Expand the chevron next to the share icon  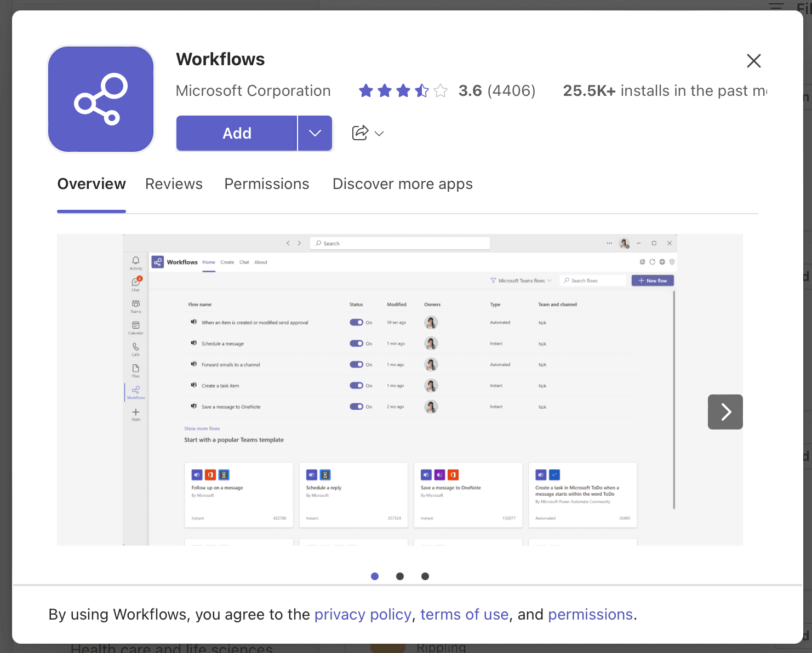(379, 133)
